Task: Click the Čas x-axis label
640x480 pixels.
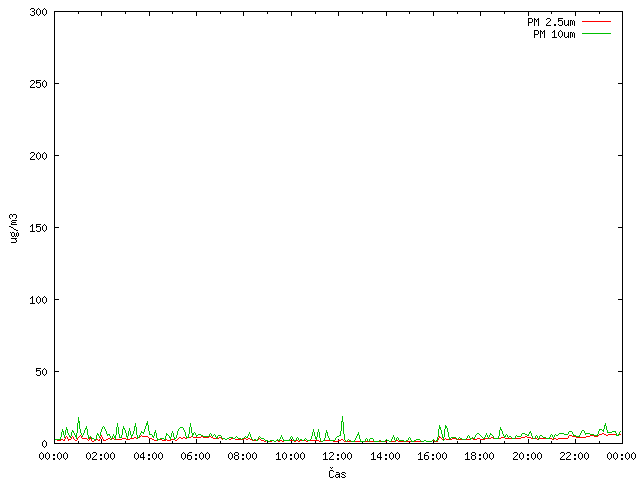Action: [x=337, y=474]
